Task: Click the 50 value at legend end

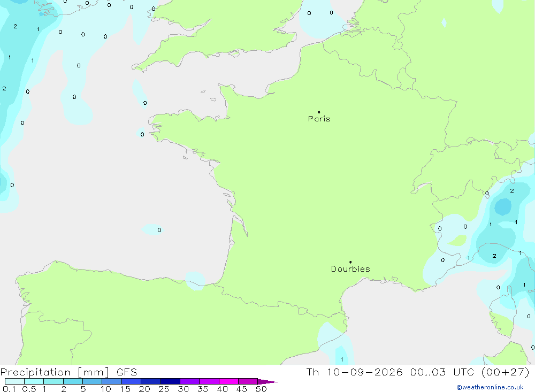Action: 261,389
